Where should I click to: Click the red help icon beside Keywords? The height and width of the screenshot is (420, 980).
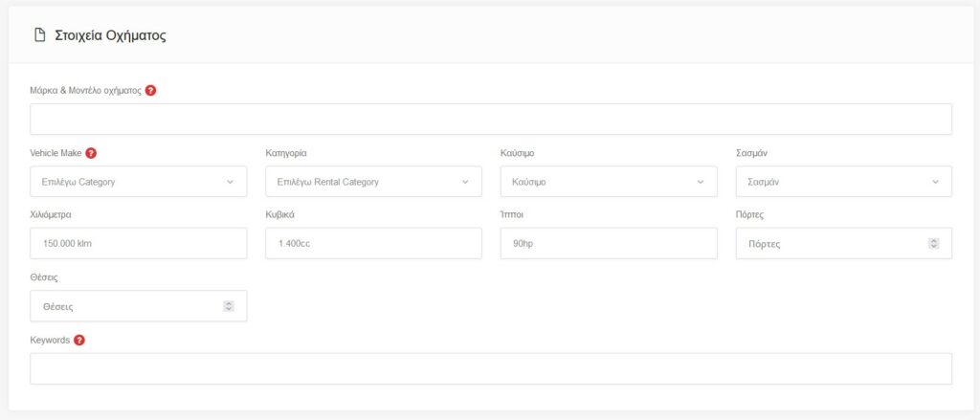pyautogui.click(x=79, y=340)
